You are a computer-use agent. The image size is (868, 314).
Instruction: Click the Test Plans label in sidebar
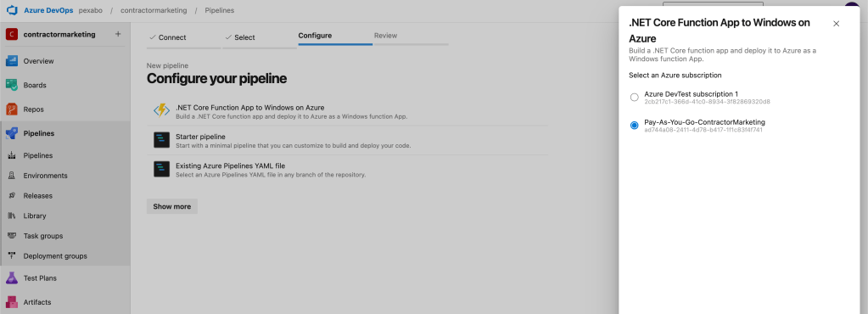coord(40,278)
